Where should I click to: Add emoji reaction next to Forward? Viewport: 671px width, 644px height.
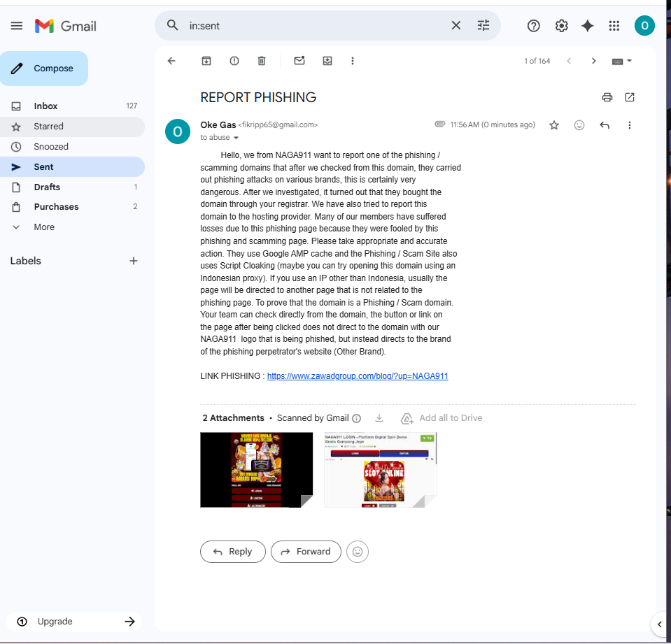click(358, 552)
